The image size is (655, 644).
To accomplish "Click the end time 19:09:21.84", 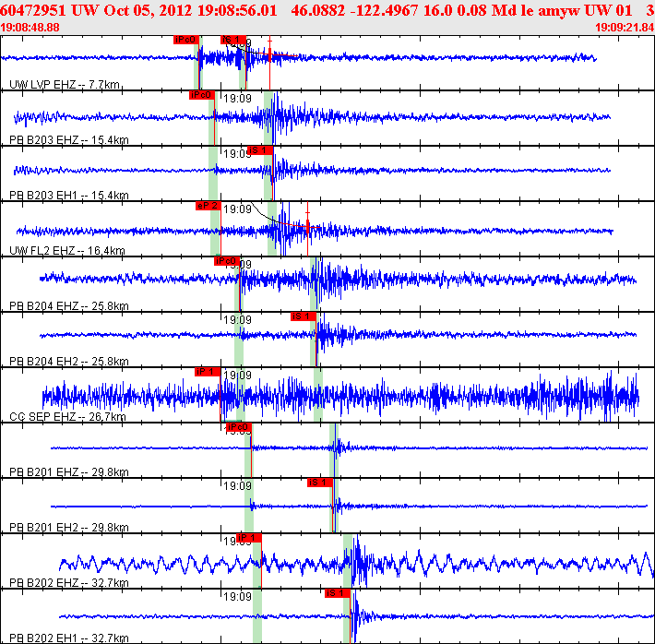I will pos(625,28).
